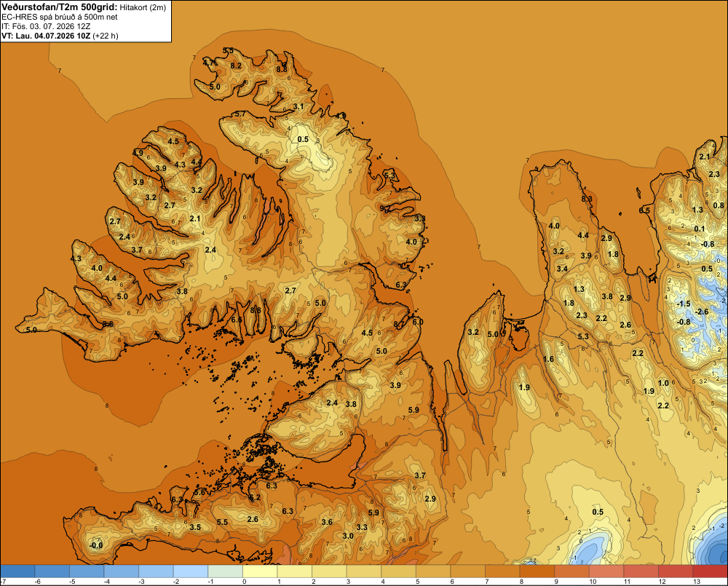This screenshot has width=728, height=586.
Task: Click the -0.0 temperature label on the map
Action: tap(96, 545)
